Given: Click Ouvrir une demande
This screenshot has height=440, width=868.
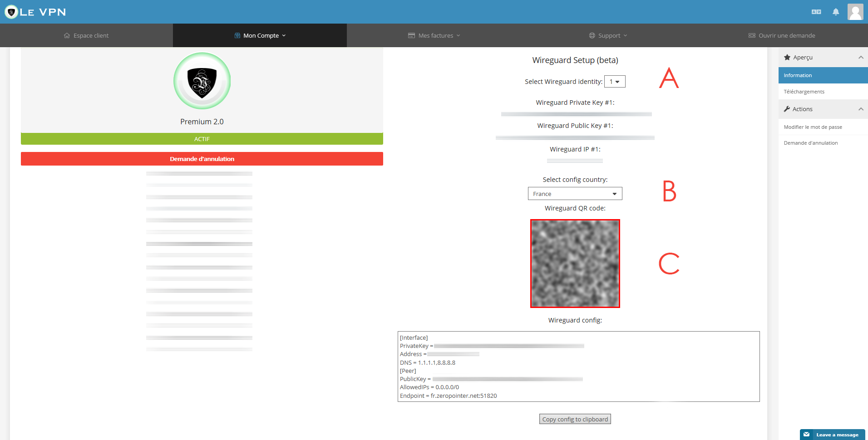Looking at the screenshot, I should 782,35.
